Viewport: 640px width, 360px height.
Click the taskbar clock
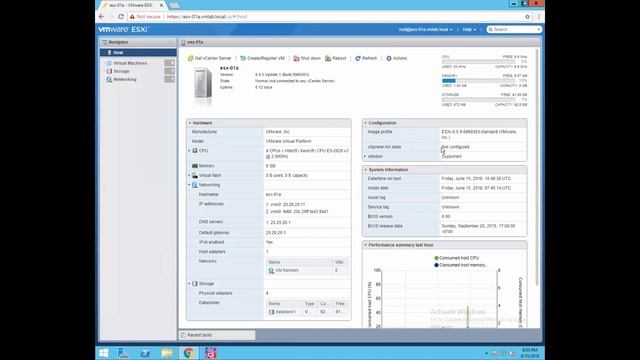pyautogui.click(x=530, y=353)
